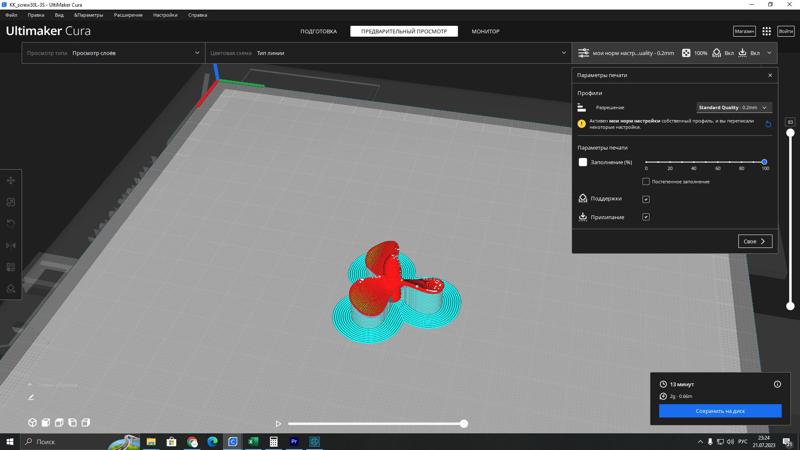Open File Explorer from the taskbar

(x=151, y=441)
